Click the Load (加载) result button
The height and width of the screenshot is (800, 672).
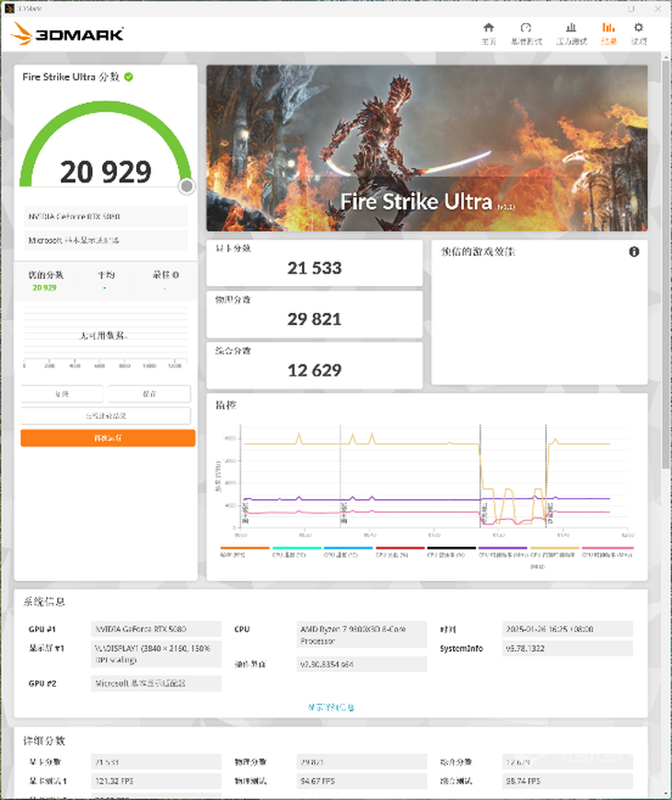[x=62, y=394]
